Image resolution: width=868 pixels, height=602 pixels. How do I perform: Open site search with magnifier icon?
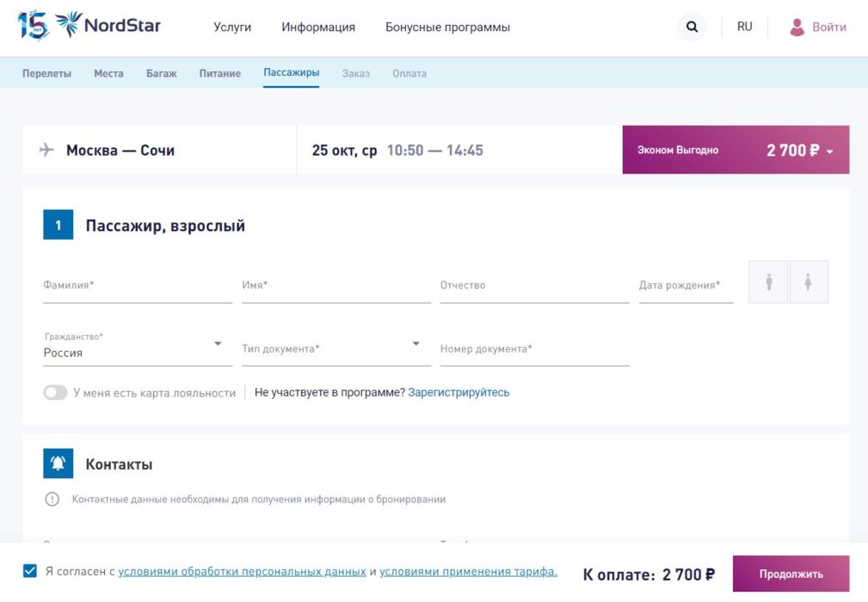coord(692,28)
